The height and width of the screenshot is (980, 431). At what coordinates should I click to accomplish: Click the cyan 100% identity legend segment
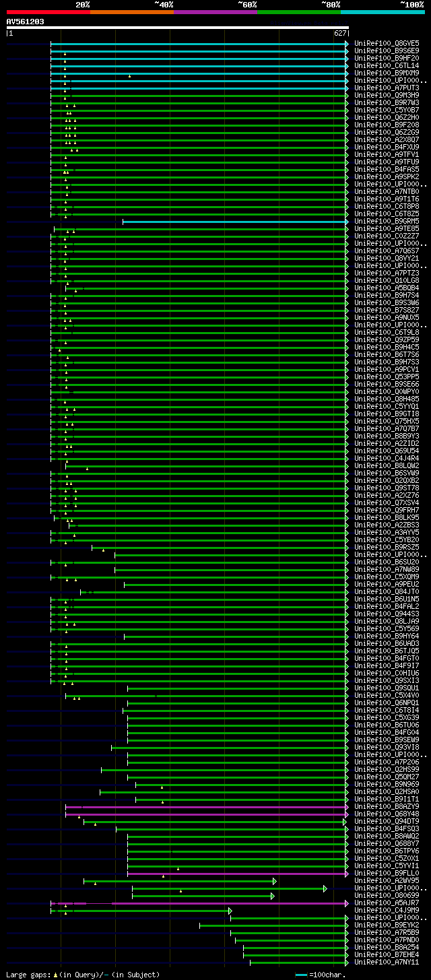[x=383, y=11]
